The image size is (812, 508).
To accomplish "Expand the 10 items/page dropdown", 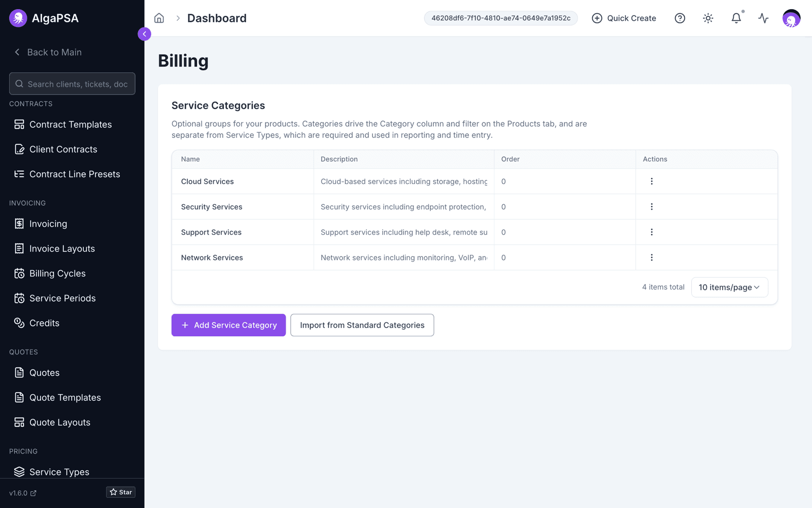I will 729,287.
